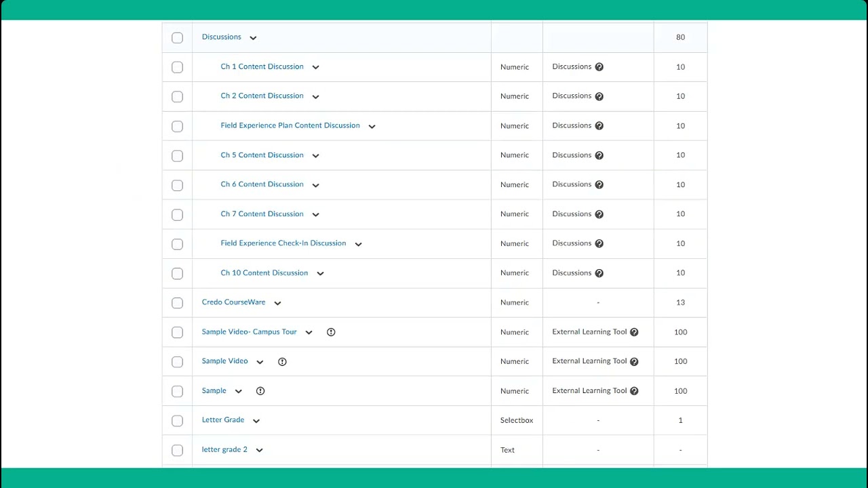
Task: Tick the Sample Video- Campus Tour checkbox
Action: coord(177,333)
